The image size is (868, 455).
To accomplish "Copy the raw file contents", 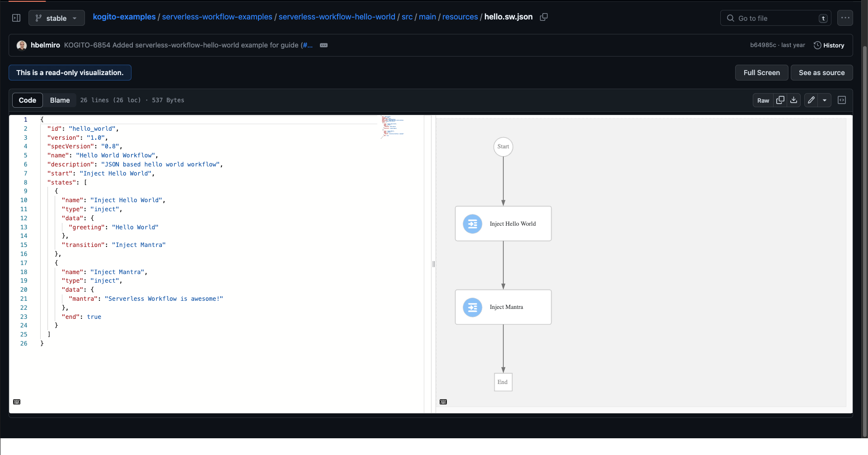I will point(780,100).
